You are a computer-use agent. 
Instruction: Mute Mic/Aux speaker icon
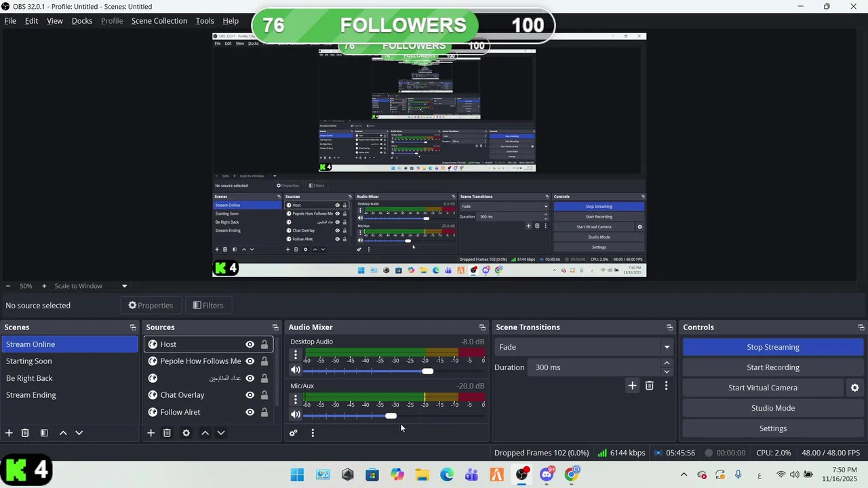tap(295, 415)
